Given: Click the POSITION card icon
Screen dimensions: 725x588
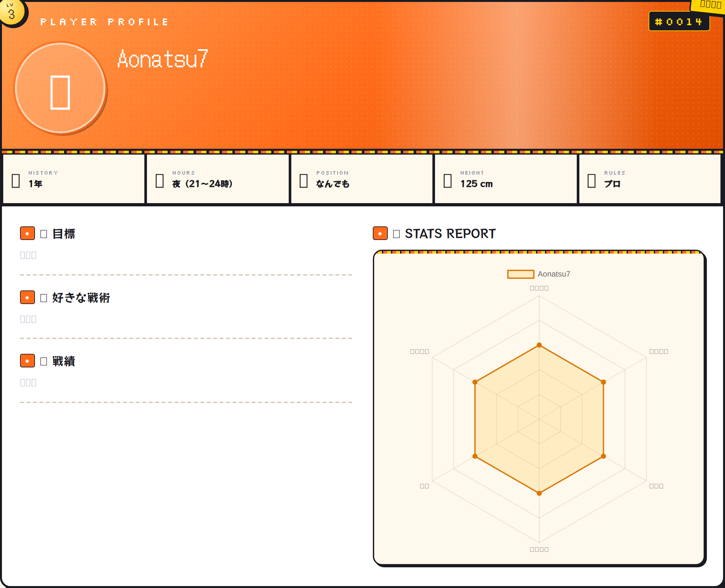Looking at the screenshot, I should click(304, 180).
